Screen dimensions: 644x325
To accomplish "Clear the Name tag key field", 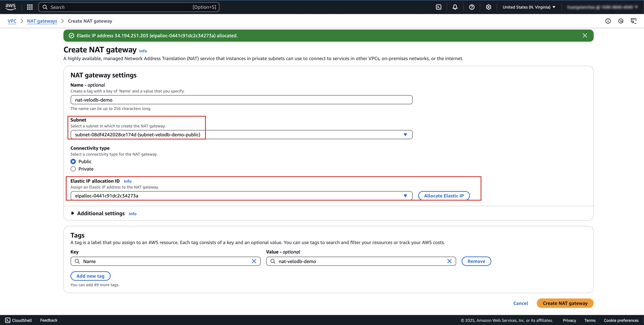I will (x=254, y=261).
